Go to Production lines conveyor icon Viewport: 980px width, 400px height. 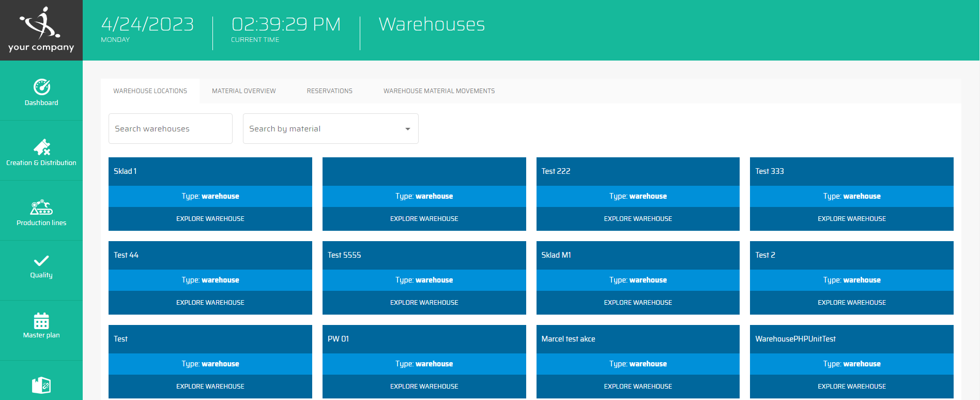click(41, 208)
